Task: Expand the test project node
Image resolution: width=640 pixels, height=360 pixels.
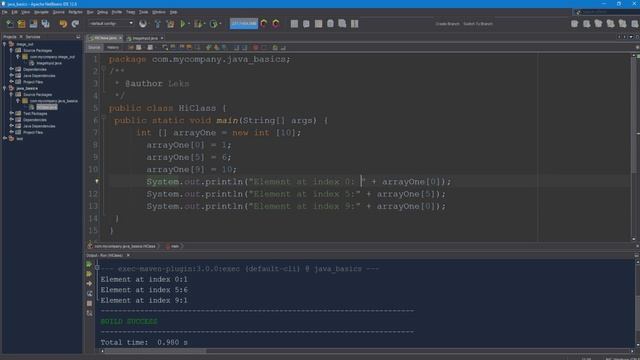Action: [5, 139]
